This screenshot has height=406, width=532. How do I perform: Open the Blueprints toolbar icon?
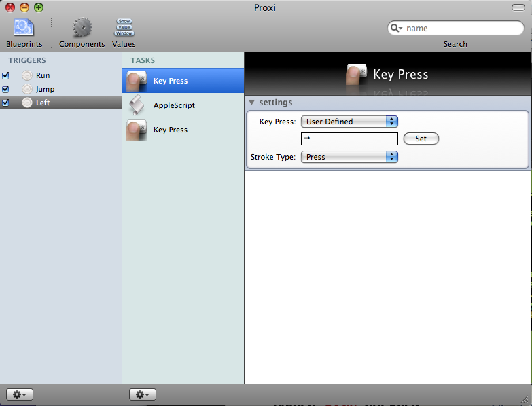point(24,28)
